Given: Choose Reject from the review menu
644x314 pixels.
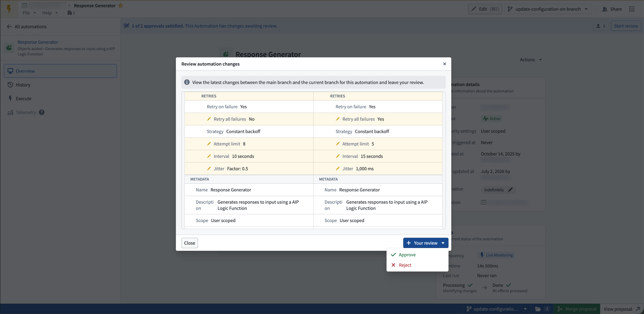Looking at the screenshot, I should [x=417, y=265].
